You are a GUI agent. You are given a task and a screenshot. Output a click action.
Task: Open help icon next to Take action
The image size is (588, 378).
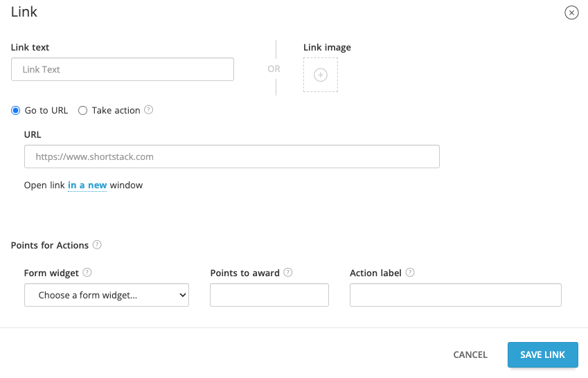click(148, 110)
